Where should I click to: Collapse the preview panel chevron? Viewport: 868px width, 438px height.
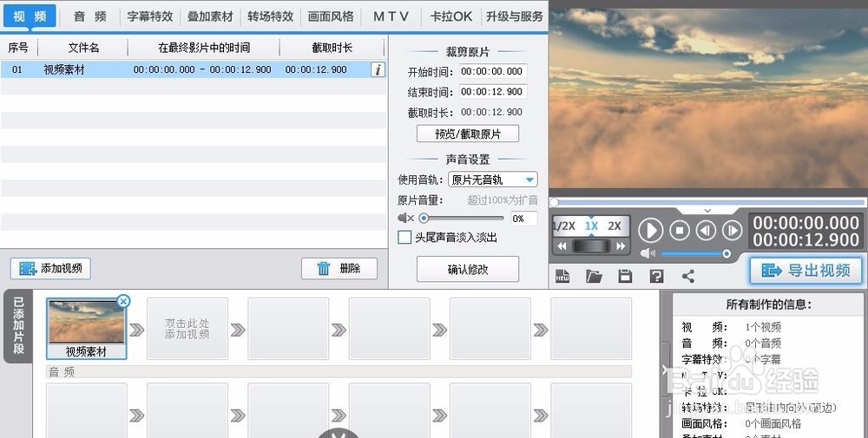(x=707, y=211)
